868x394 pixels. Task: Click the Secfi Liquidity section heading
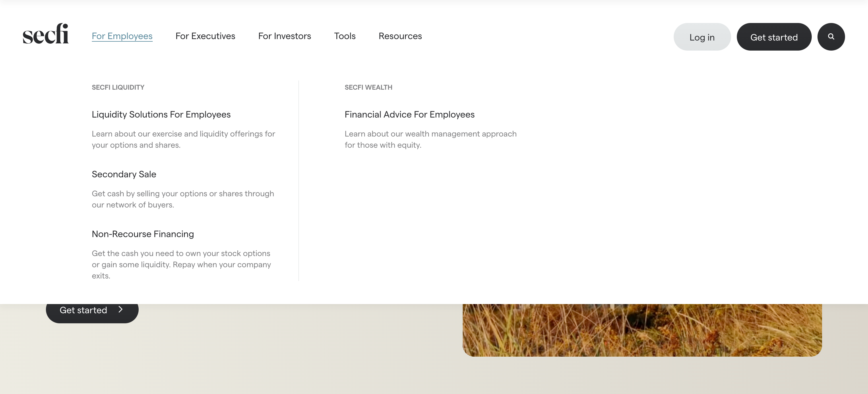pos(118,87)
